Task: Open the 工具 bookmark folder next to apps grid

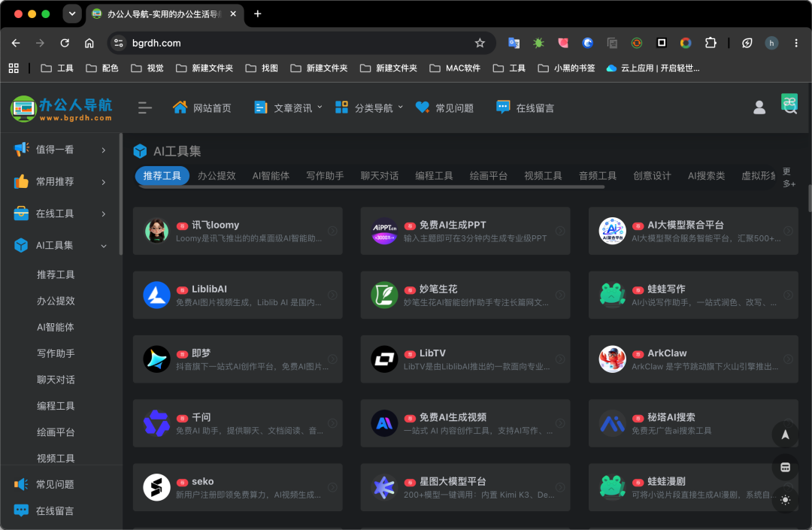Action: point(57,68)
